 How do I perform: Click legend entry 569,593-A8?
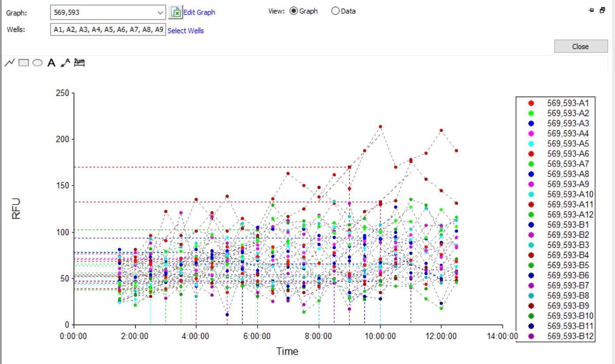coord(568,174)
